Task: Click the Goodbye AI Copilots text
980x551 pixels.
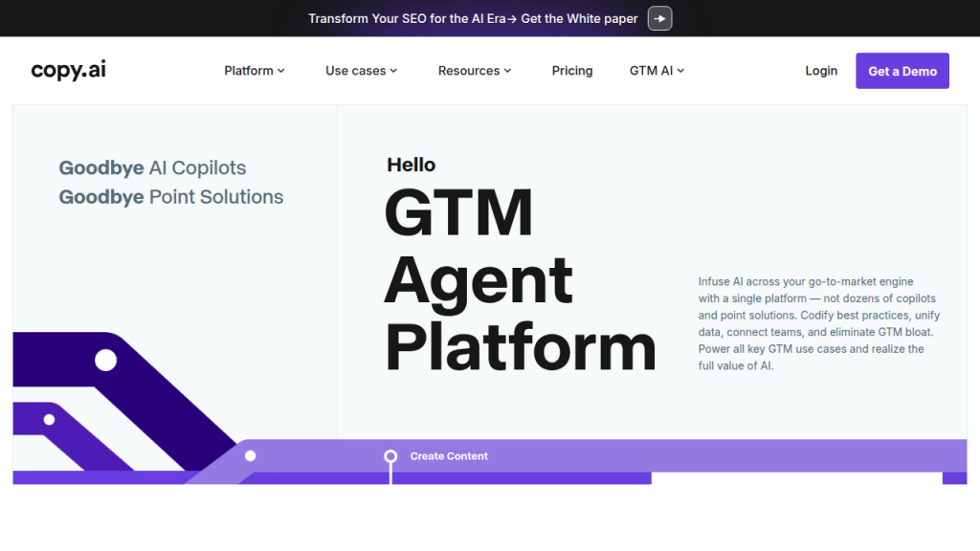Action: 152,168
